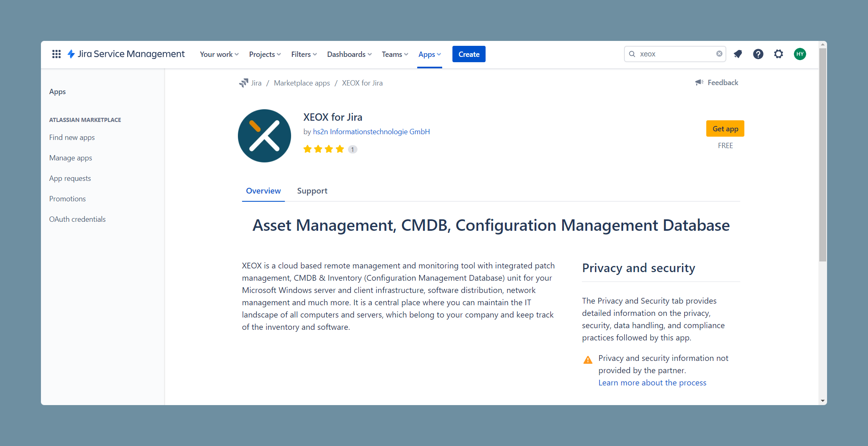Expand the Apps dropdown

[x=429, y=54]
